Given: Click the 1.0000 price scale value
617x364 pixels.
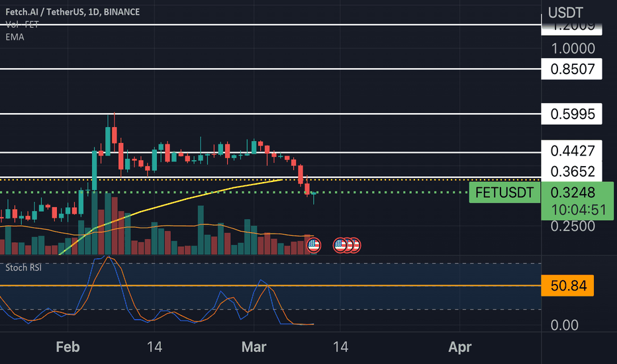Looking at the screenshot, I should point(573,48).
